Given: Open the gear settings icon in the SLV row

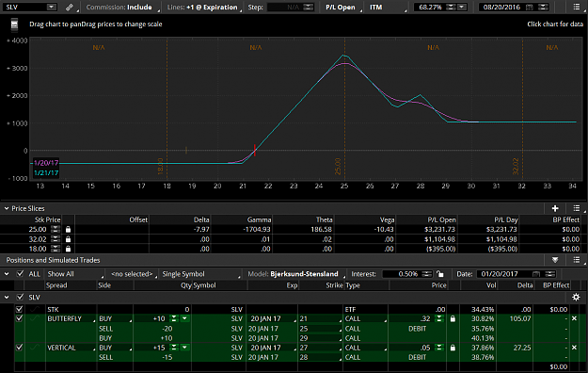Looking at the screenshot, I should click(576, 297).
